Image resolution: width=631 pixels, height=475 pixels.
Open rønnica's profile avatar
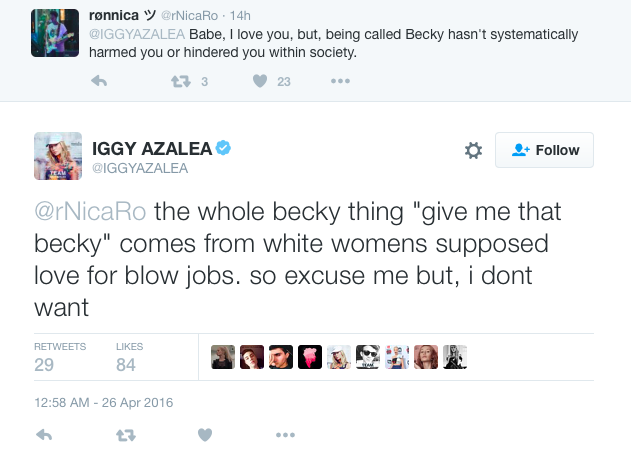tap(53, 35)
